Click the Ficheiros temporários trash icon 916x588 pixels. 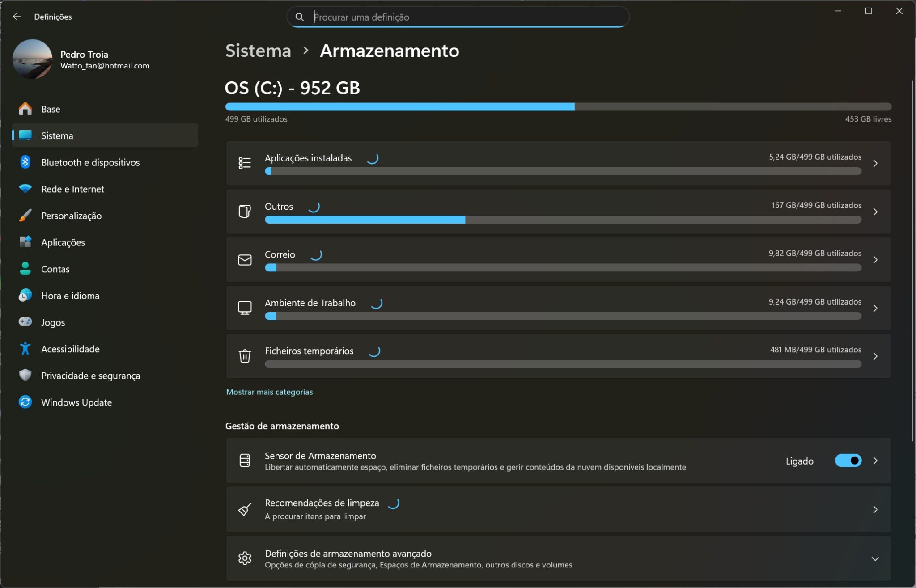[x=245, y=356]
